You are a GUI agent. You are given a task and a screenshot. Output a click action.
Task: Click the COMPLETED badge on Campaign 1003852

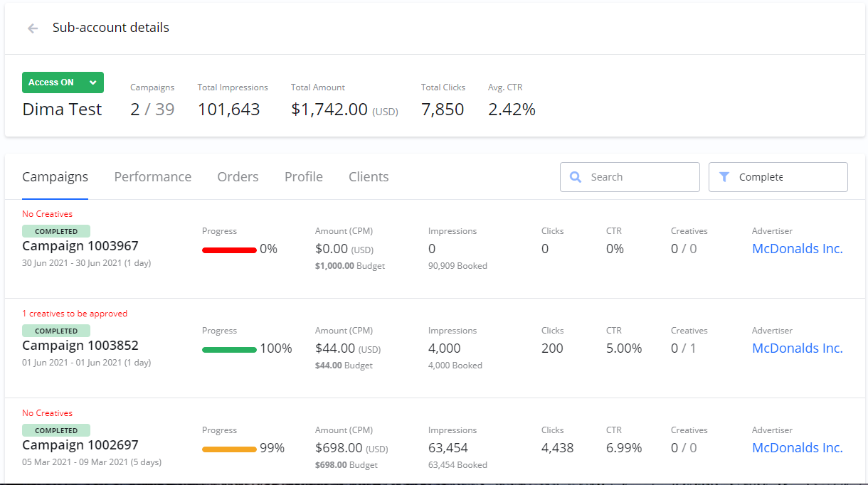tap(56, 331)
